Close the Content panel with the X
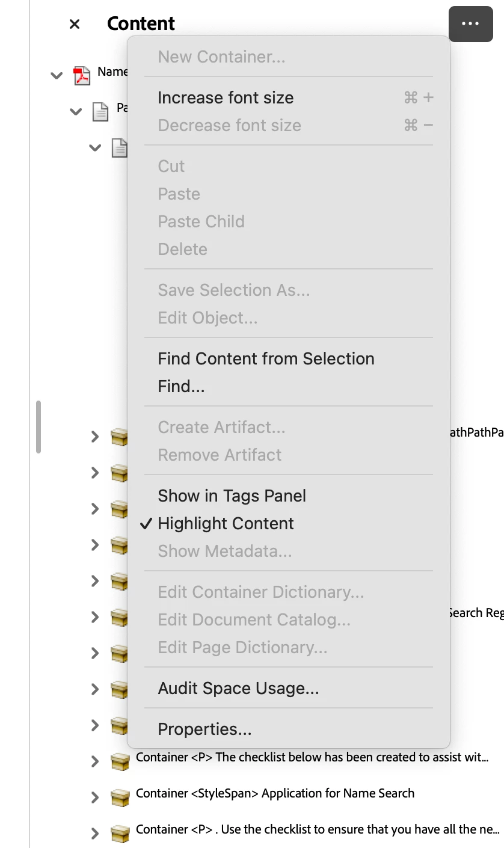The width and height of the screenshot is (504, 848). [x=75, y=24]
